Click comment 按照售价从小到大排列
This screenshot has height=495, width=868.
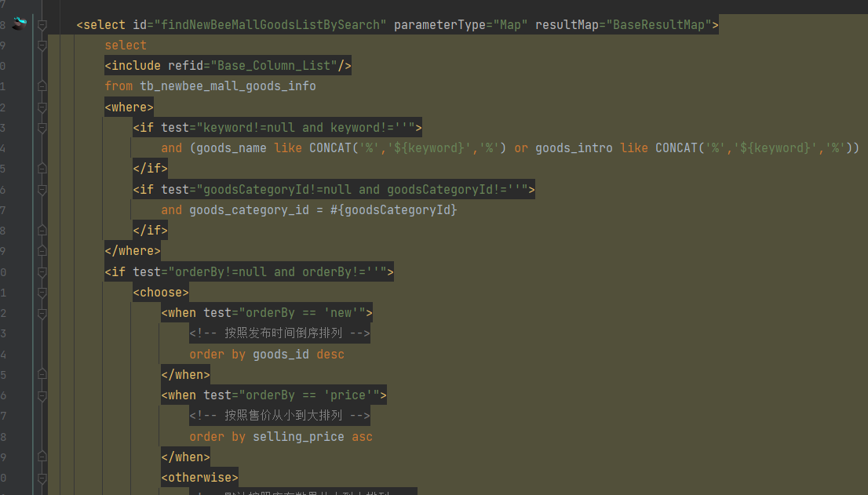coord(283,416)
